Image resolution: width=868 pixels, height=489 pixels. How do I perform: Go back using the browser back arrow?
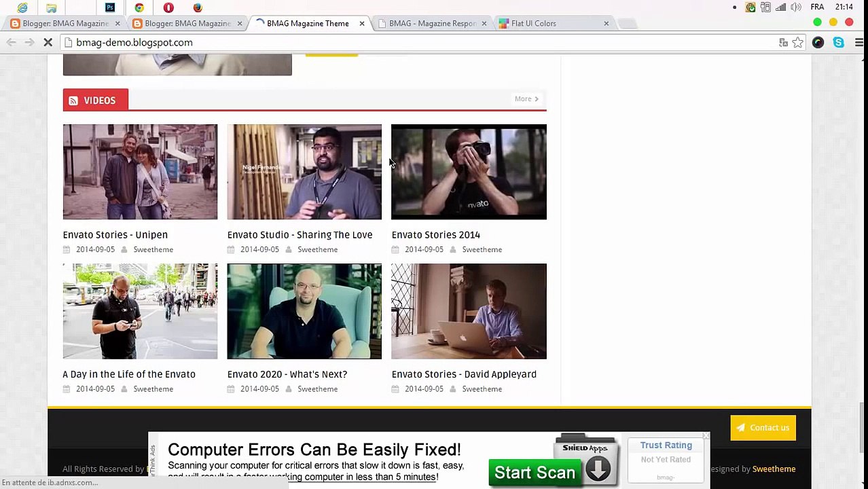11,42
